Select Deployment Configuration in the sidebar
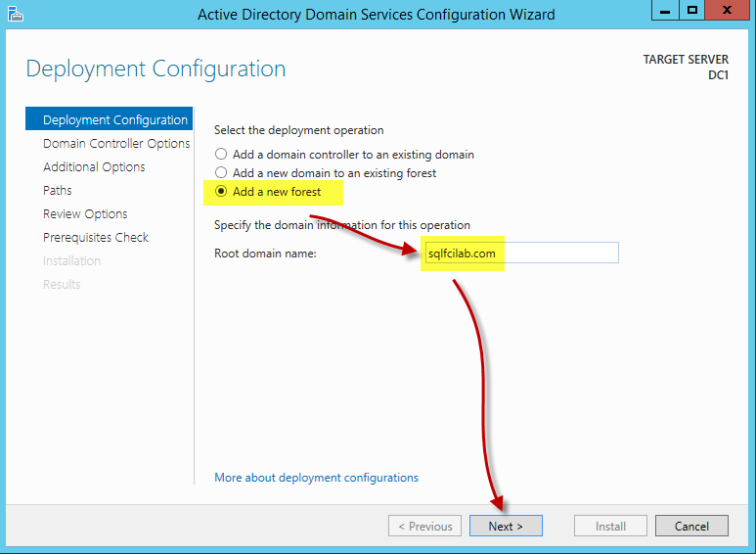756x554 pixels. point(109,119)
